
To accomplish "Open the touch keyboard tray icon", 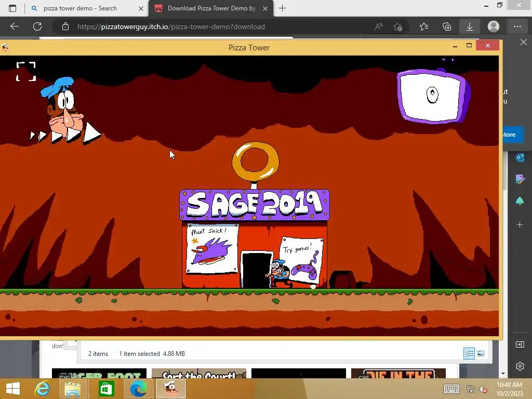I will [451, 389].
